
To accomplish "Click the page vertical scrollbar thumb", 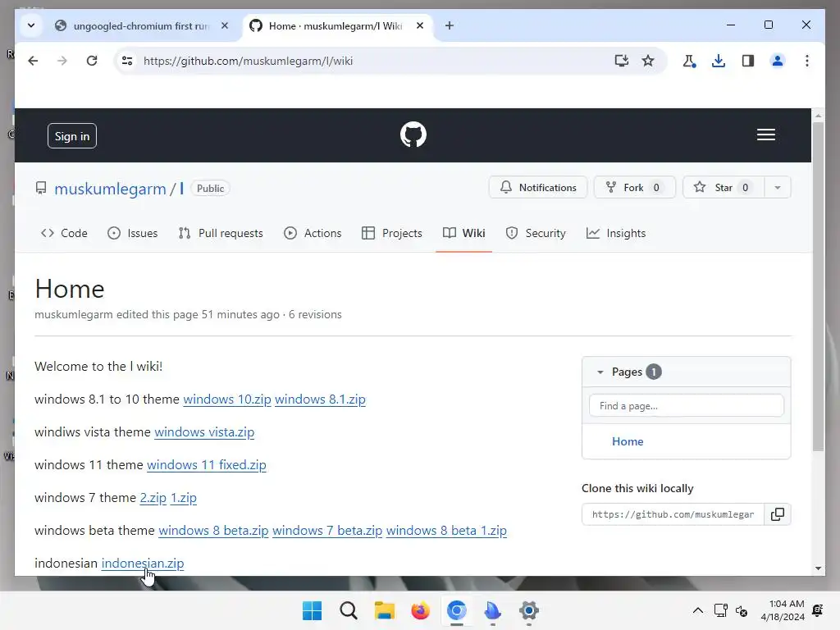I will tap(818, 286).
